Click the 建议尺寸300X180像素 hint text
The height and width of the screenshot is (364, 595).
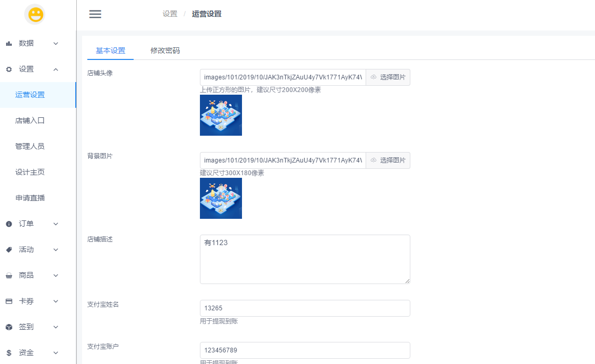232,173
